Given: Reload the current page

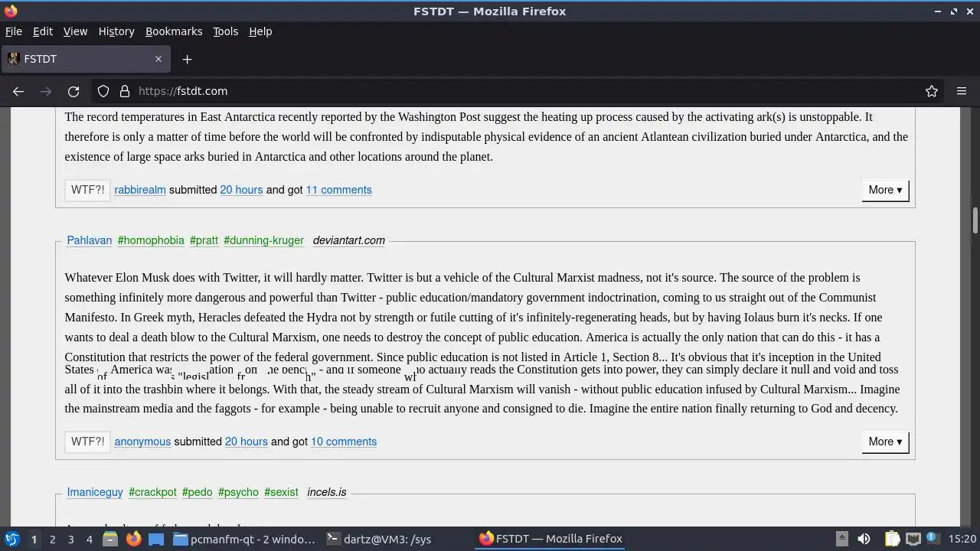Looking at the screenshot, I should point(73,91).
